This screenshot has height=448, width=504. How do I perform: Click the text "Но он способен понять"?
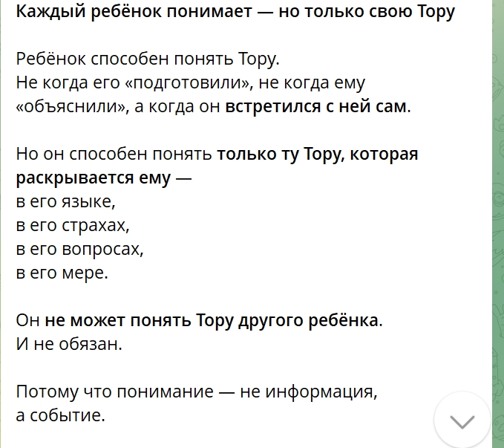coord(114,155)
